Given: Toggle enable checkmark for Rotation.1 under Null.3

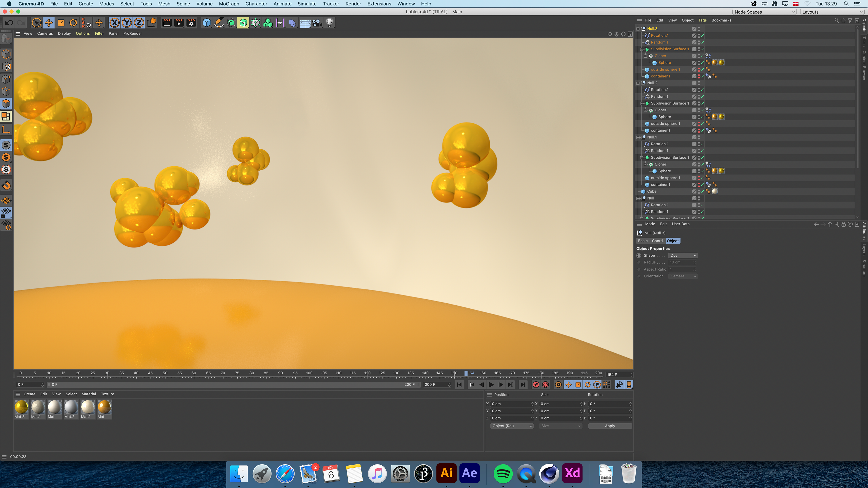Looking at the screenshot, I should pyautogui.click(x=702, y=35).
